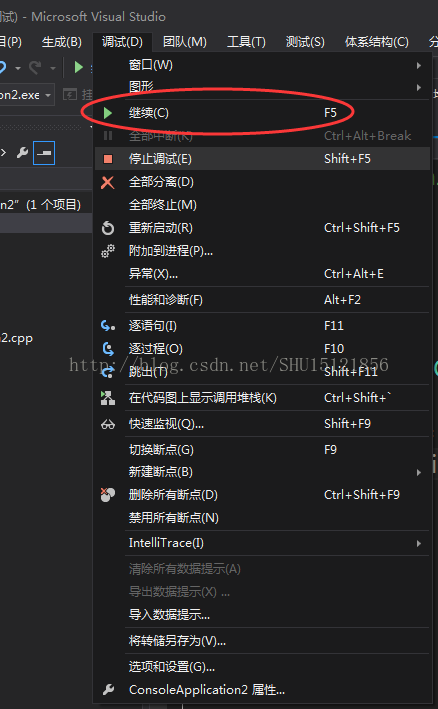This screenshot has width=438, height=709.
Task: Click the wrench properties icon in Solution Explorer toolbar
Action: [x=22, y=153]
